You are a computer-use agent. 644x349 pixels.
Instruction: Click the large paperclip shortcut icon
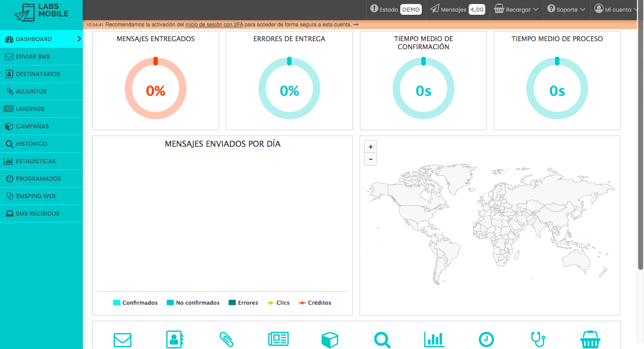pos(227,340)
